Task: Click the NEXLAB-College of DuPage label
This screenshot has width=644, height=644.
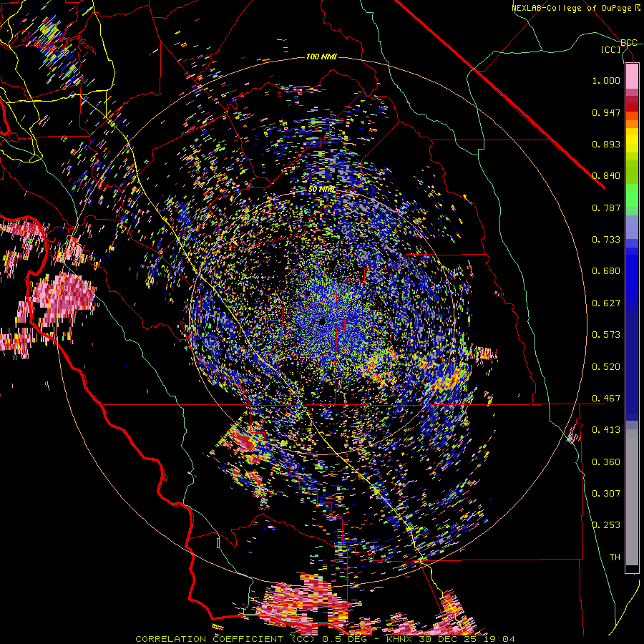Action: point(575,8)
